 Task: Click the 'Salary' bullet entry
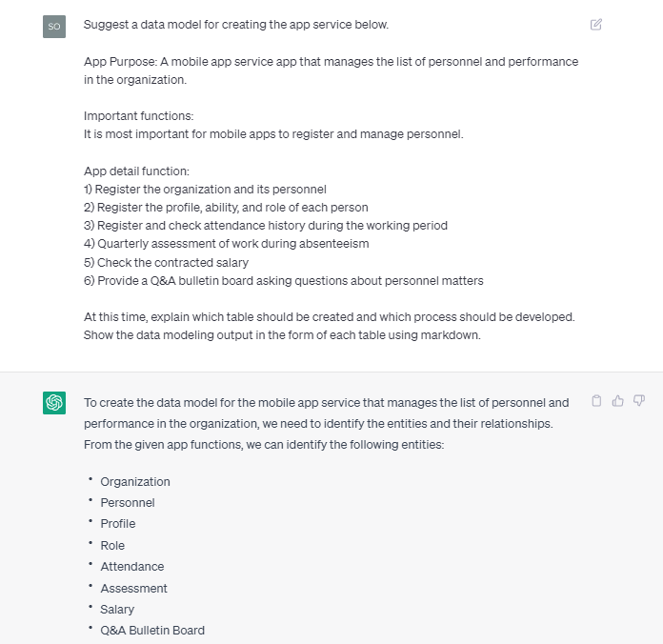[117, 610]
